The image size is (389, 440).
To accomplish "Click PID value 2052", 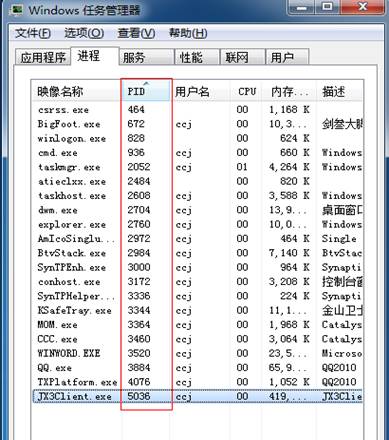I will (x=139, y=167).
